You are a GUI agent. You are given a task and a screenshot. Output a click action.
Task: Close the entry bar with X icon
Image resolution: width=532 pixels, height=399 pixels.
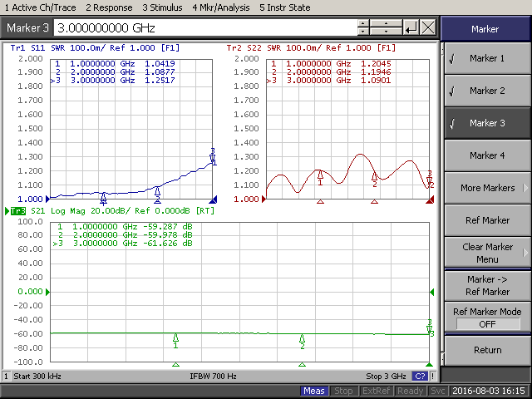428,27
